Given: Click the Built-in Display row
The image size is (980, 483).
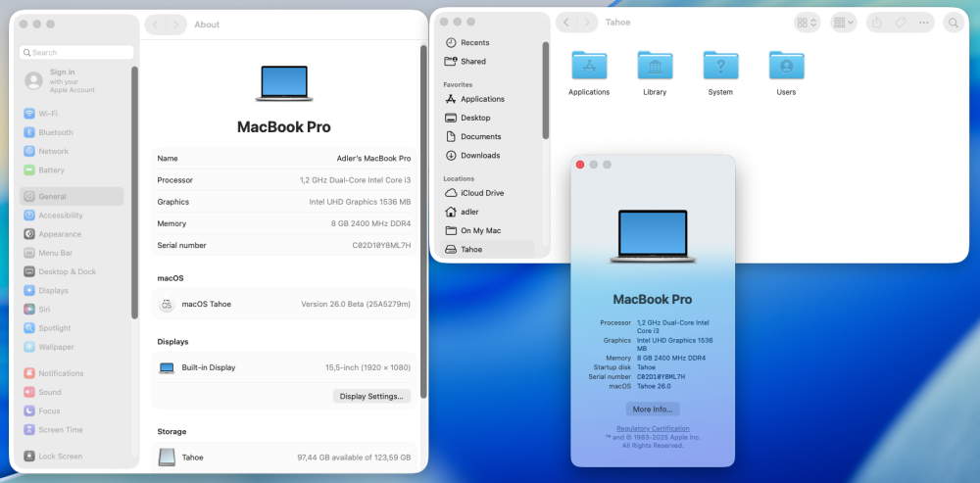Looking at the screenshot, I should click(284, 367).
